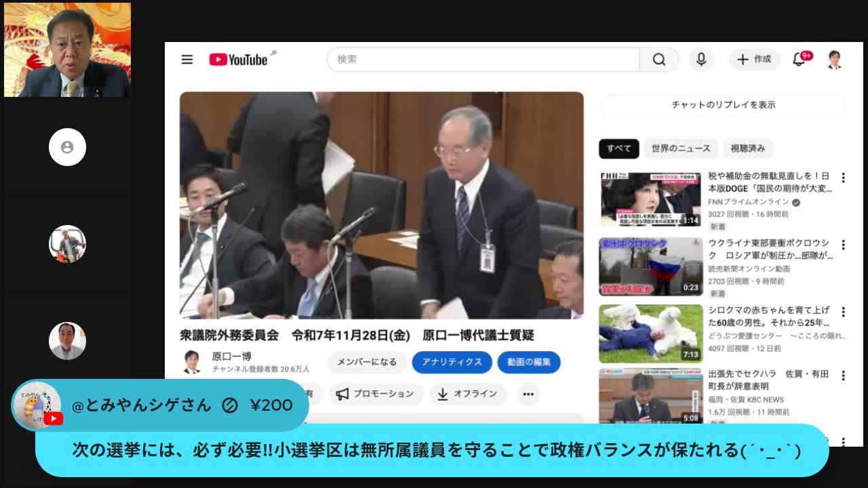The image size is (868, 488).
Task: Click the main video player
Action: [381, 205]
